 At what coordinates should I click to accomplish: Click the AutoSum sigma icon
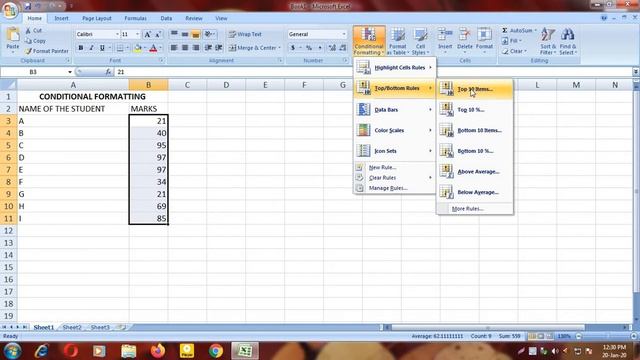click(x=505, y=31)
